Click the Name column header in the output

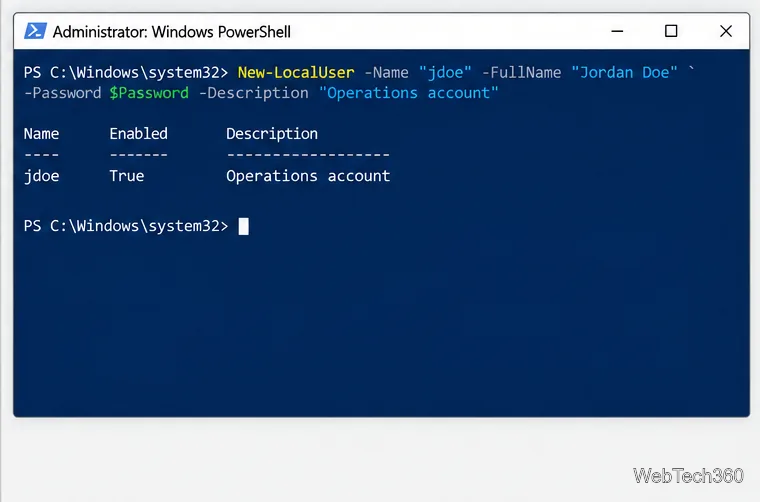[x=42, y=134]
